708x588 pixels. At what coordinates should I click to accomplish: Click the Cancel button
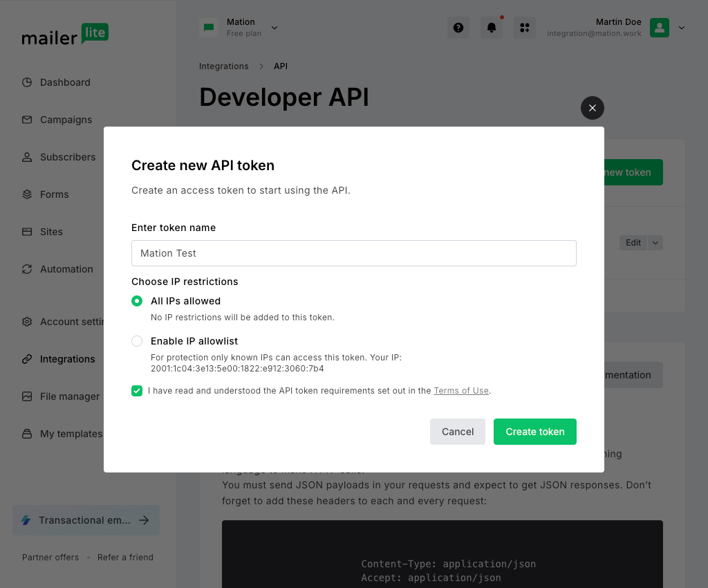tap(458, 432)
